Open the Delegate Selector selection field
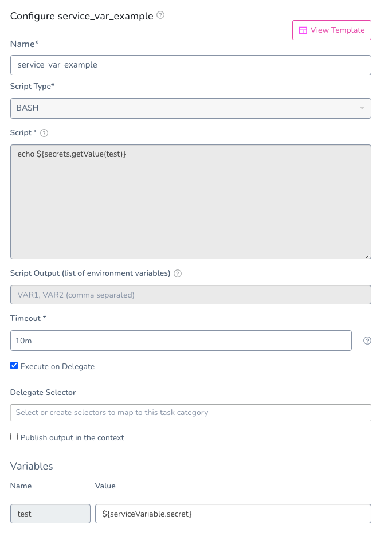Screen dimensions: 392x536 191,413
